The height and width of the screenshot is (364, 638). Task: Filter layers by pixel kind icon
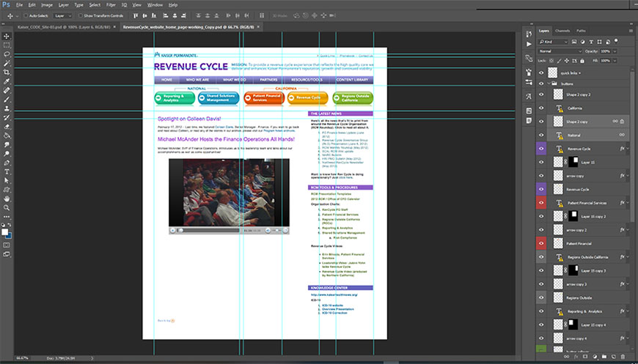click(574, 42)
